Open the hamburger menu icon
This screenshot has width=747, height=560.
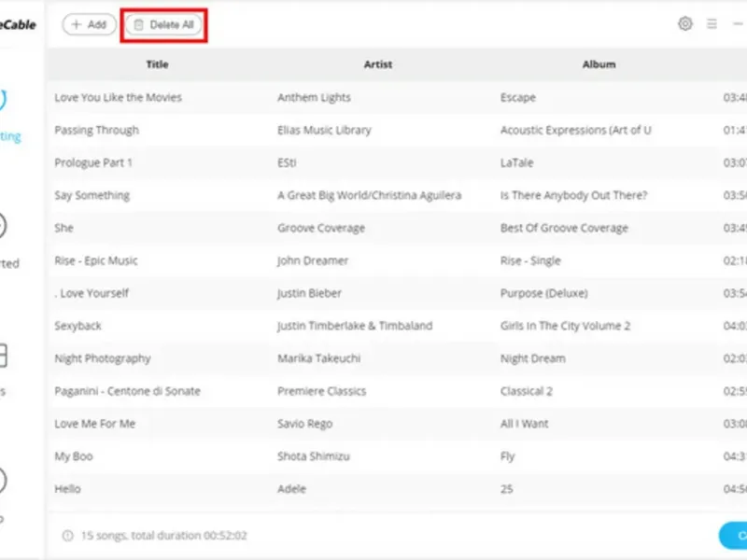click(x=712, y=24)
